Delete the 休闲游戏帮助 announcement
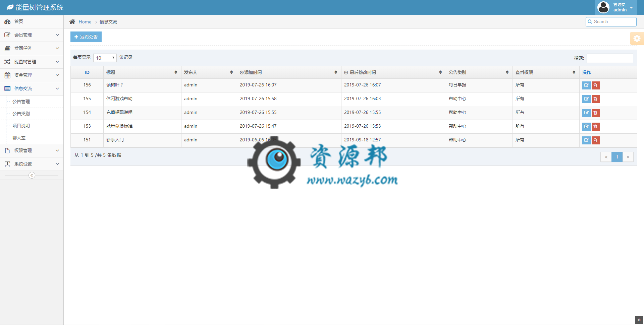The width and height of the screenshot is (644, 325). pos(595,99)
